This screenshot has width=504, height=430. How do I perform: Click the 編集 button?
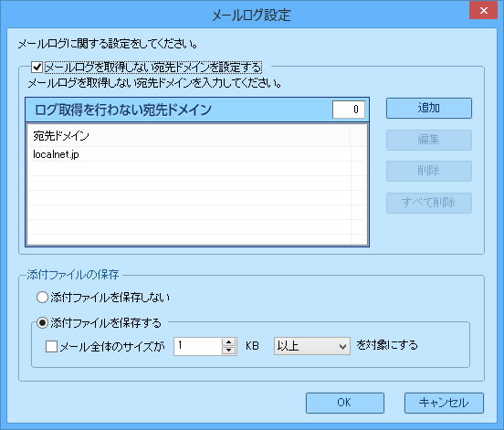[x=429, y=140]
